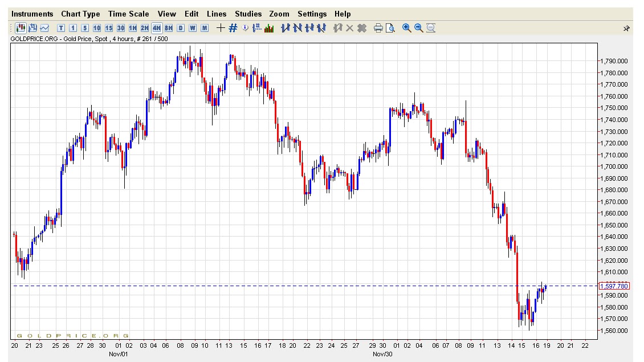Click the Nov/01 date axis label

(x=119, y=354)
